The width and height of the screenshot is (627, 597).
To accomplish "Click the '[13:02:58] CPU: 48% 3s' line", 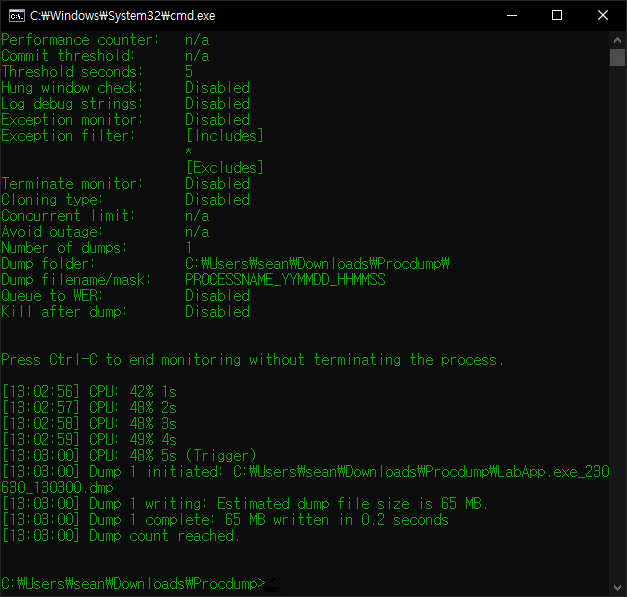I will click(x=89, y=424).
